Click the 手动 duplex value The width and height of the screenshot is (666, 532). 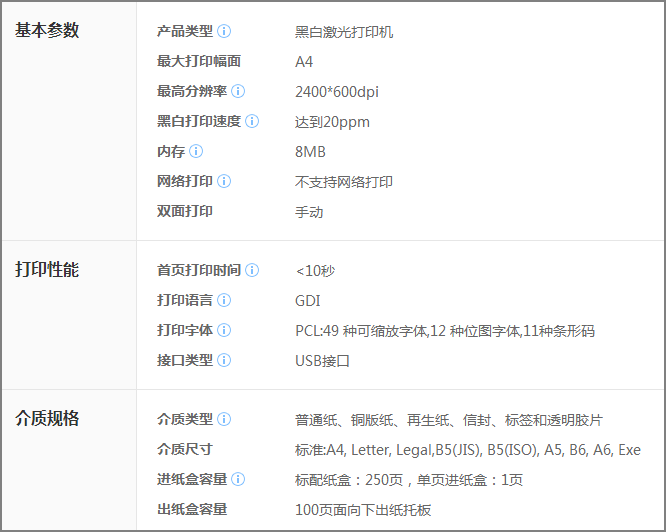309,212
